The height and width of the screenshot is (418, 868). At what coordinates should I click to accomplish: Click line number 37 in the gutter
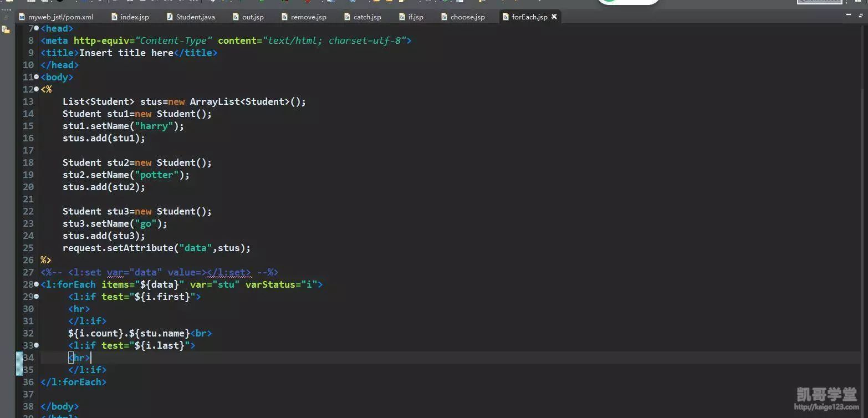(x=28, y=394)
